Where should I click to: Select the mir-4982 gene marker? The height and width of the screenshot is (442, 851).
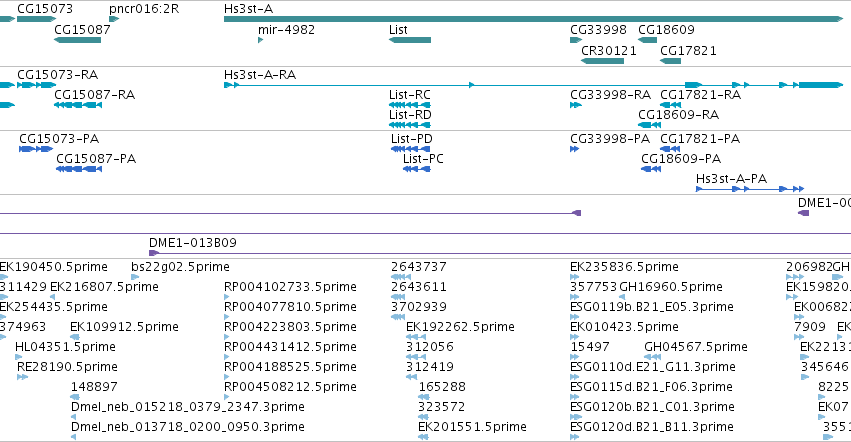click(x=261, y=40)
